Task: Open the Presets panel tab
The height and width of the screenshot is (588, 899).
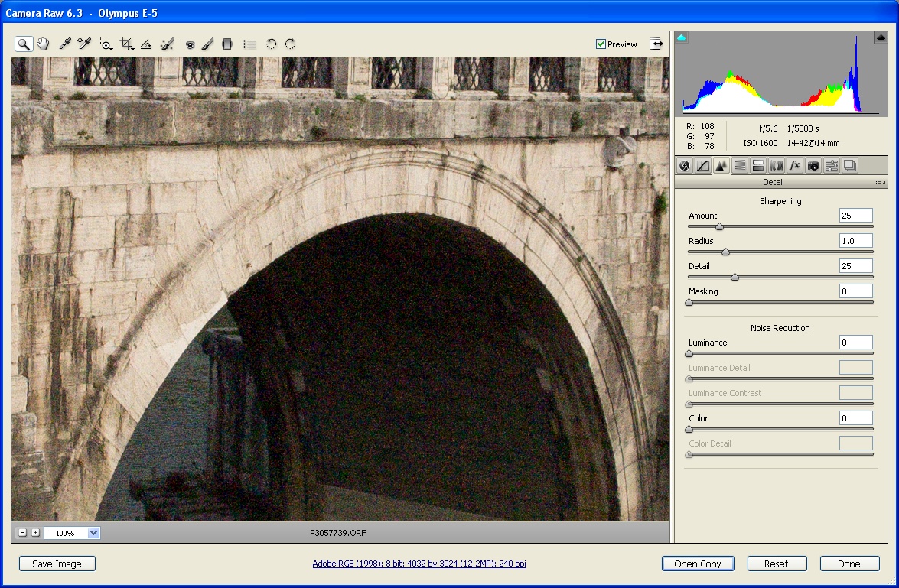Action: pos(832,166)
